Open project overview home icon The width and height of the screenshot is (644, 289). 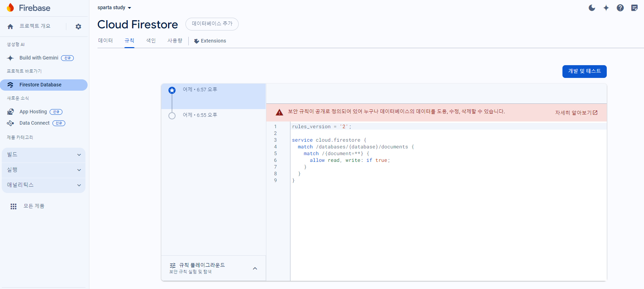click(10, 27)
